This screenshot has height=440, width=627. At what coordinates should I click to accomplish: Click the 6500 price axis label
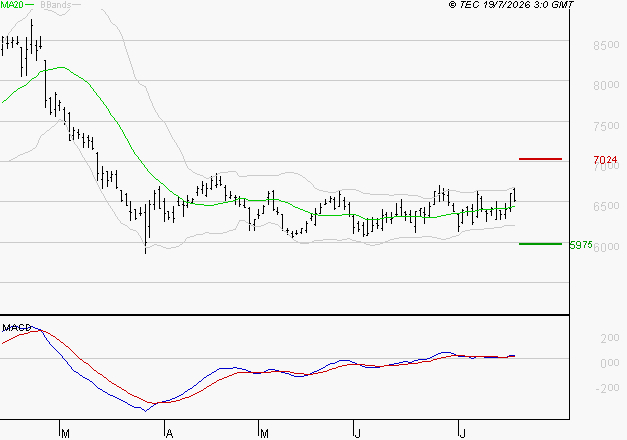(x=606, y=206)
